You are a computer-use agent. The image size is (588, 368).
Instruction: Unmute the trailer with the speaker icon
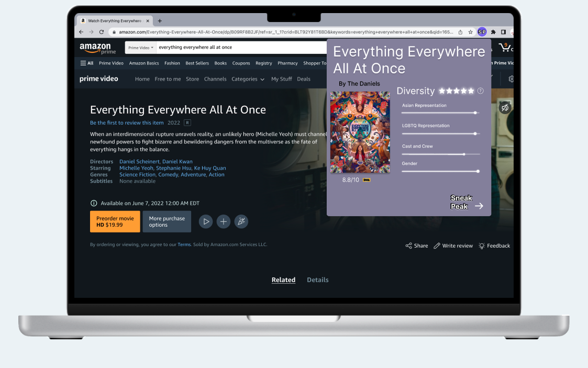click(505, 108)
